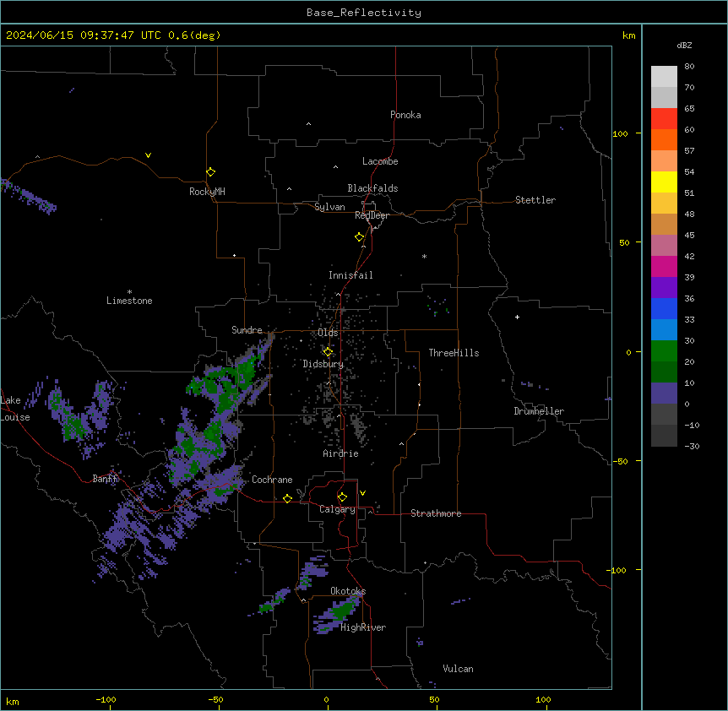Click the RockyMH label
The width and height of the screenshot is (728, 711).
[207, 192]
